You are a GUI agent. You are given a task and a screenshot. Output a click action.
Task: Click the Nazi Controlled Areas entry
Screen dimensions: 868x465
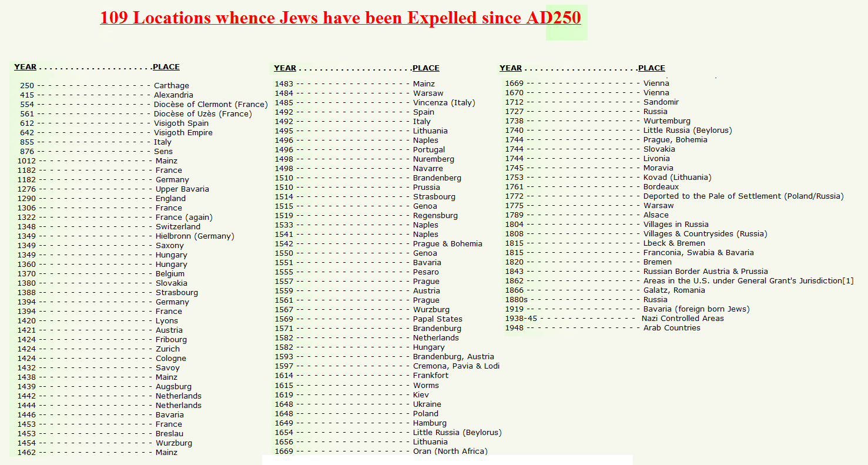click(683, 319)
